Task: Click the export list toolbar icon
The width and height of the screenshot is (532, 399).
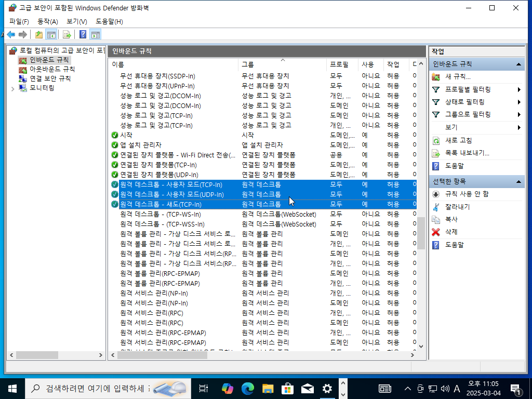Action: pos(67,35)
